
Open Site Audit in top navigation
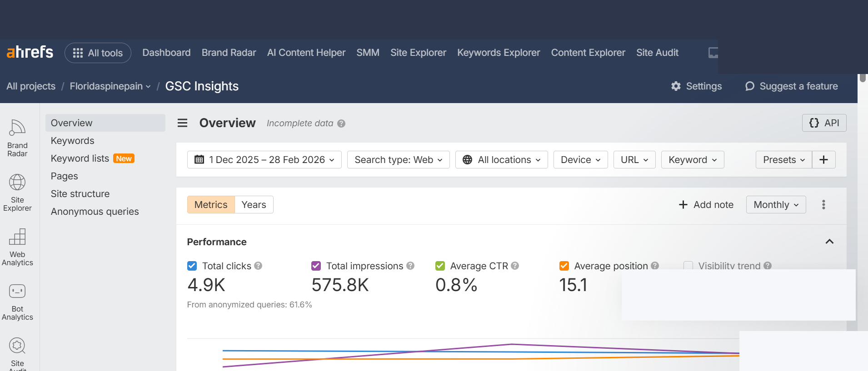click(657, 53)
